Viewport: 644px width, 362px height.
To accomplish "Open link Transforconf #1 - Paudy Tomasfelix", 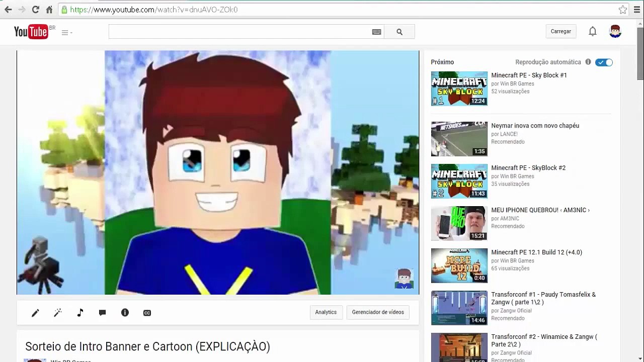I will pyautogui.click(x=543, y=299).
